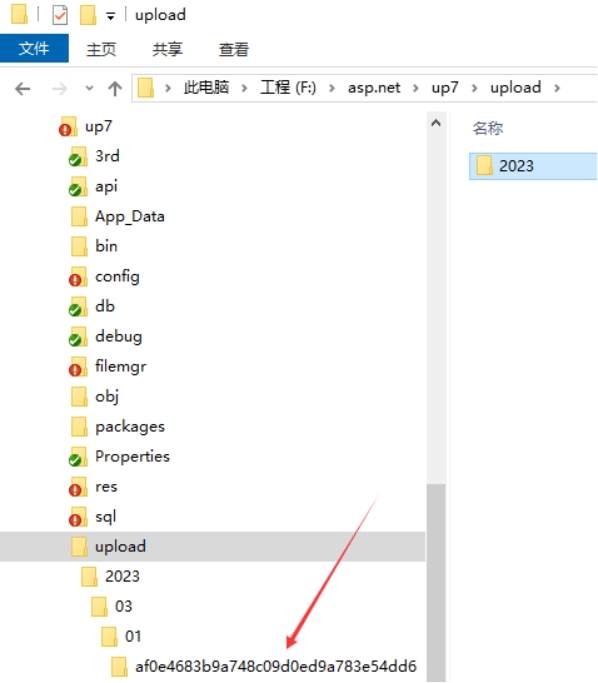Select the 2023 folder in file list
The height and width of the screenshot is (683, 598).
pyautogui.click(x=533, y=166)
